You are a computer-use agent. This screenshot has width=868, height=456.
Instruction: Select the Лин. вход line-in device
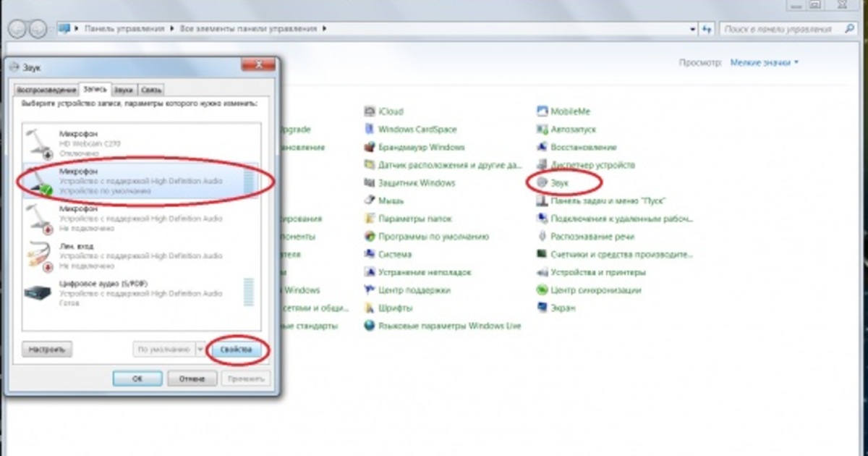point(140,256)
